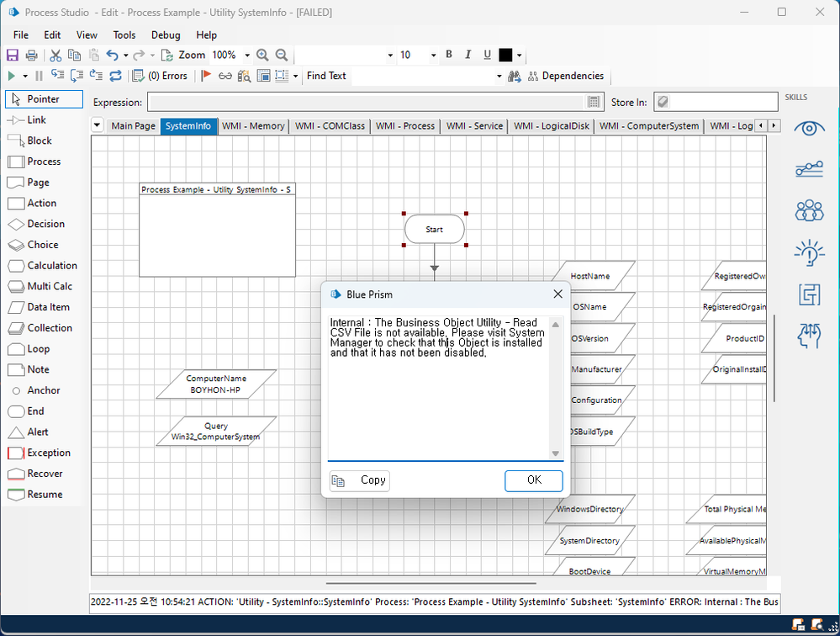
Task: Click the Copy button in error dialog
Action: pyautogui.click(x=360, y=480)
